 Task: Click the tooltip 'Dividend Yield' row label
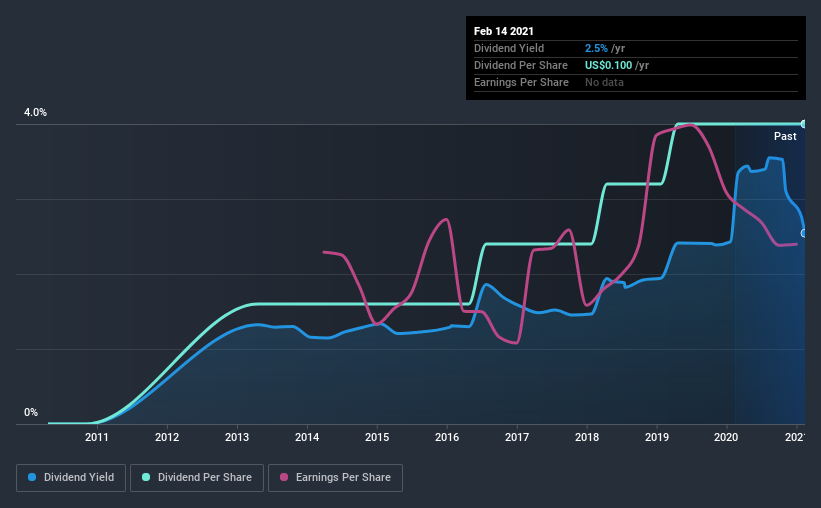pyautogui.click(x=509, y=48)
